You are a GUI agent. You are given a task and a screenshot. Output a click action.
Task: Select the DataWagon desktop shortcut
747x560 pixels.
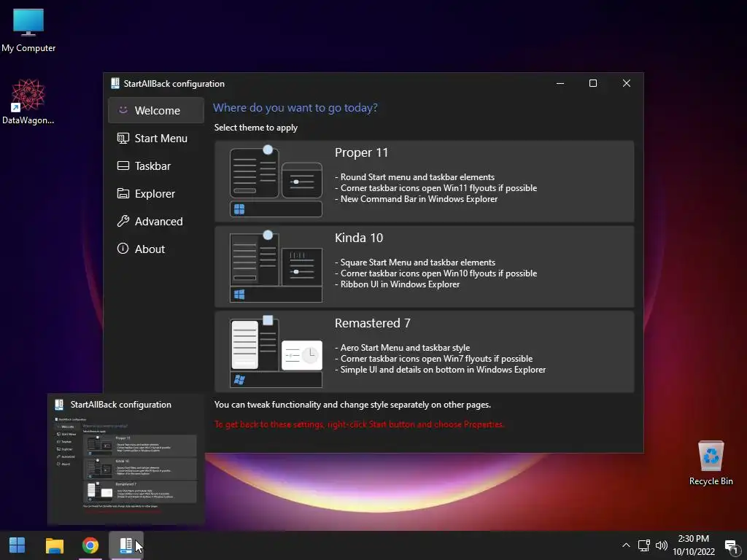click(x=28, y=102)
